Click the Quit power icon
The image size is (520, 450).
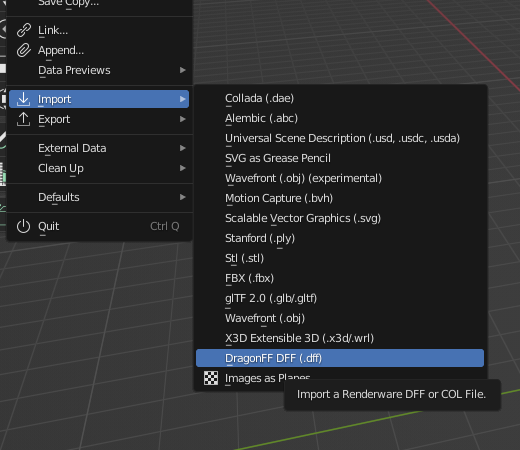(x=23, y=226)
